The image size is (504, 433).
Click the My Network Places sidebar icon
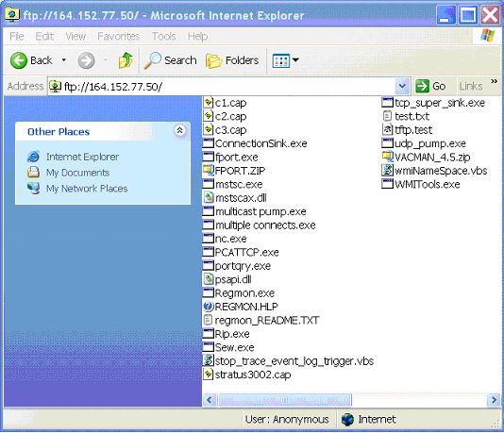coord(33,189)
